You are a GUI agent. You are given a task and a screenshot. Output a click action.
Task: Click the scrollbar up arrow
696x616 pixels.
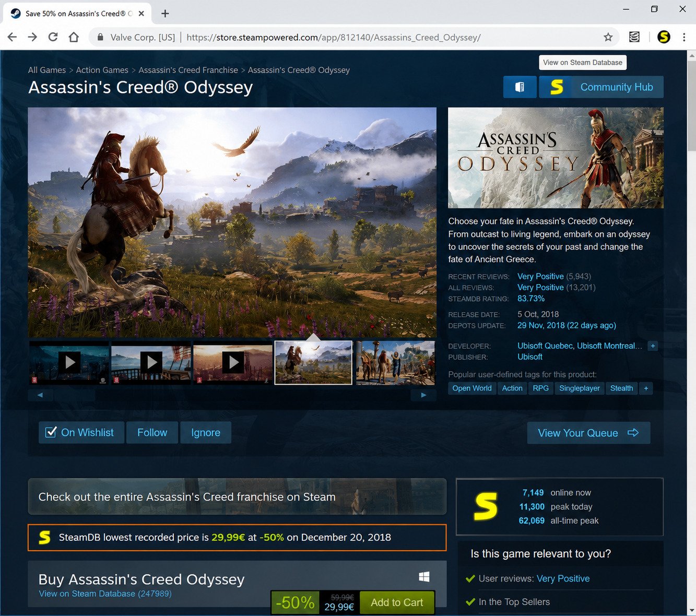pos(692,55)
